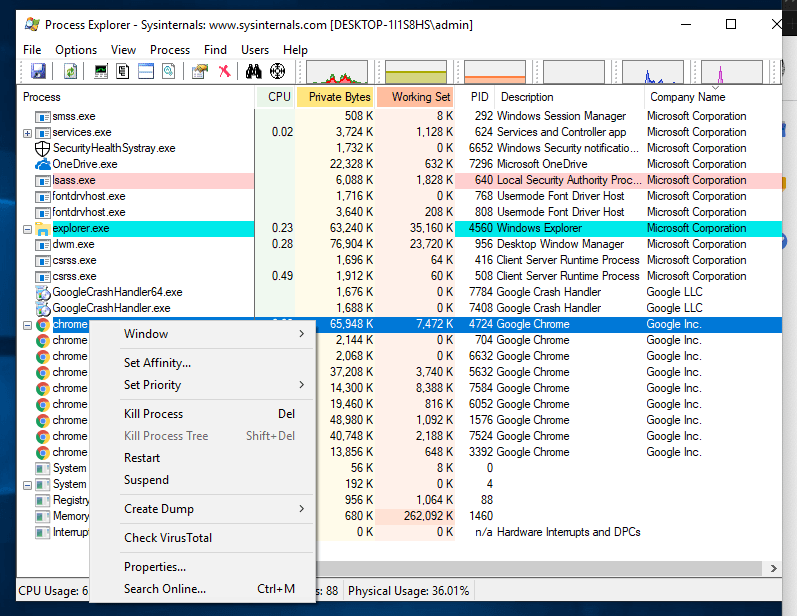Click the View DLLs/Handles toolbar icon
Image resolution: width=797 pixels, height=616 pixels.
pyautogui.click(x=169, y=71)
